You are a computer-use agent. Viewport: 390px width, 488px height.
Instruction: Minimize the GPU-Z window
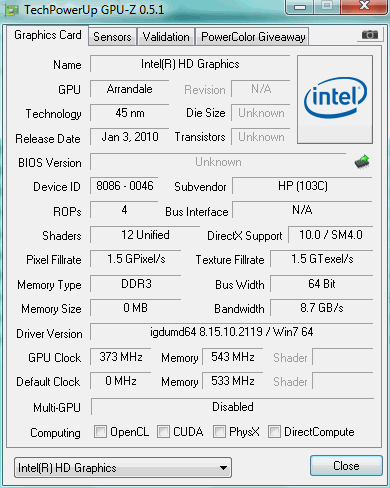tap(300, 7)
